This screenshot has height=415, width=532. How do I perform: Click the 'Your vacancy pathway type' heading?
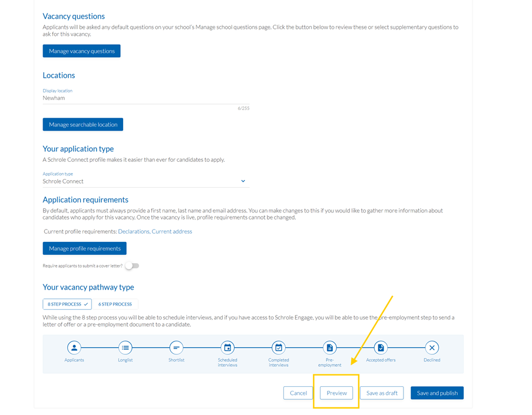coord(88,287)
